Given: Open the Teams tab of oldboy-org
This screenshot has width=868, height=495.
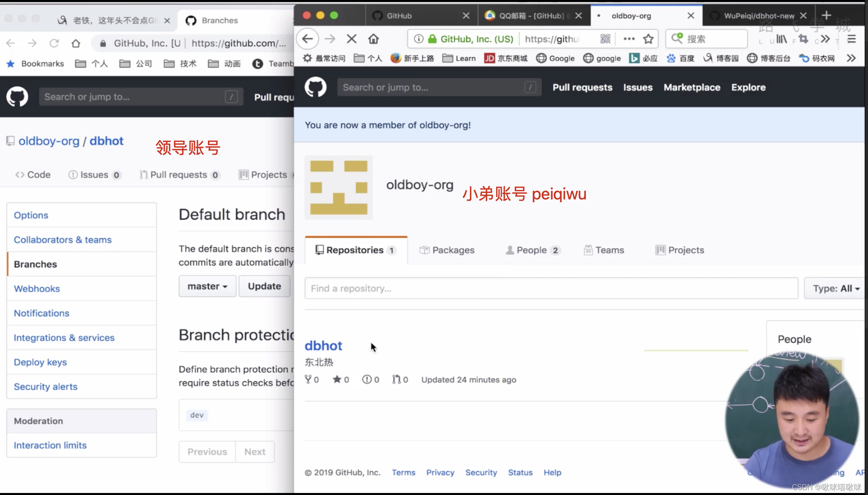Looking at the screenshot, I should click(x=604, y=250).
